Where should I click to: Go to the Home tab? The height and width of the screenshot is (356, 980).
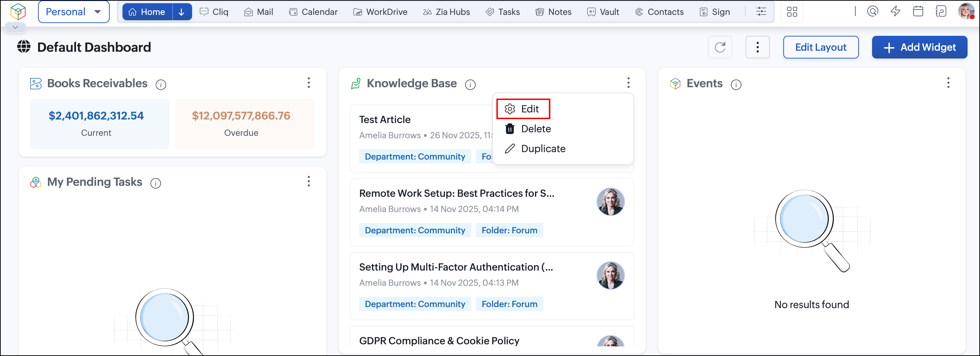[x=147, y=12]
